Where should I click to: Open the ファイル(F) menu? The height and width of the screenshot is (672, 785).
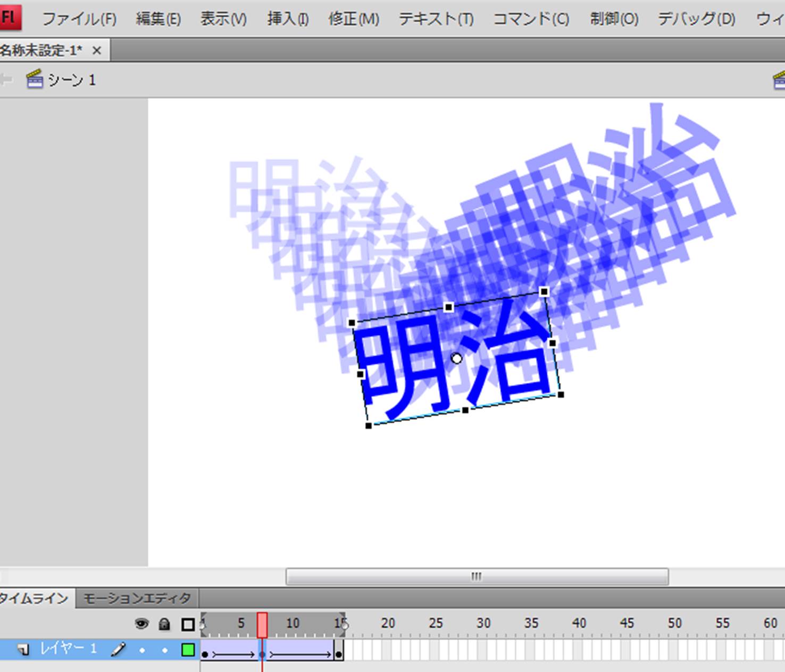click(79, 19)
